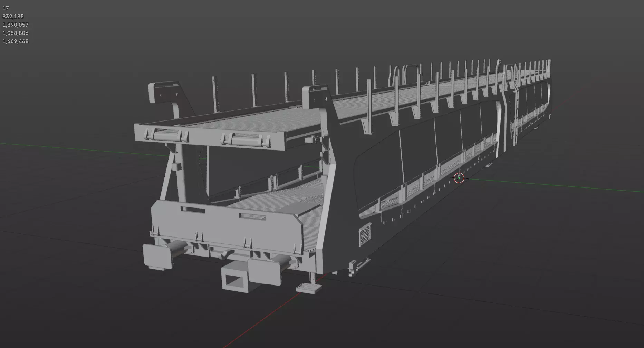Click the statistics value 1,669,468

coord(16,41)
